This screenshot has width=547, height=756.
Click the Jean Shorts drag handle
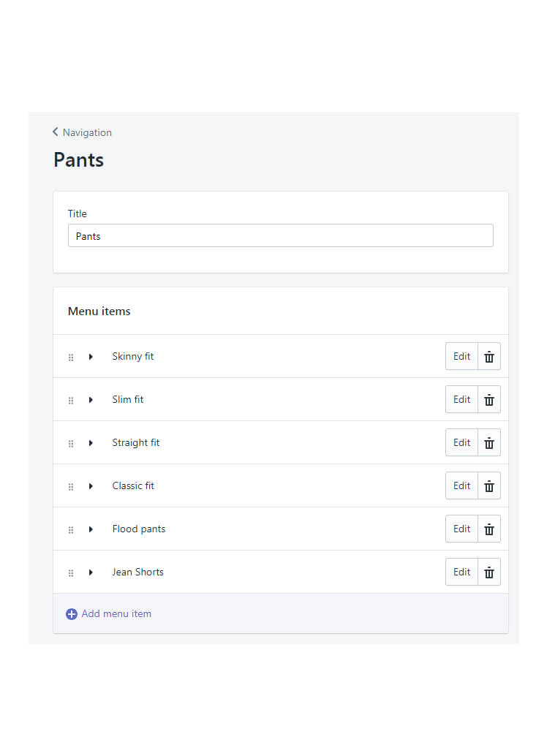click(x=71, y=572)
